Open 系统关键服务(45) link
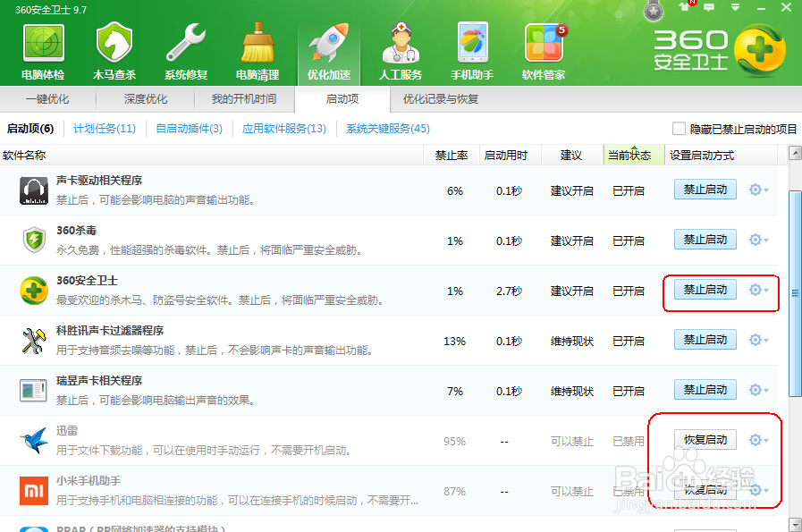The height and width of the screenshot is (532, 802). (388, 129)
